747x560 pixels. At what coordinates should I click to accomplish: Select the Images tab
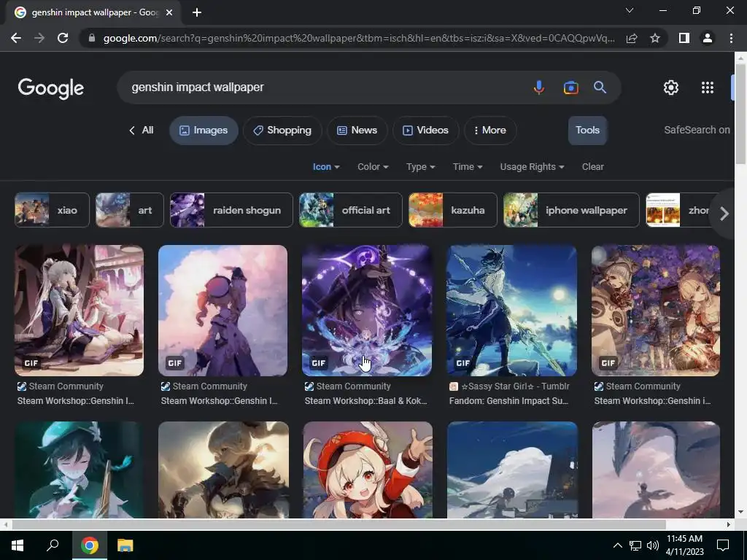point(204,130)
